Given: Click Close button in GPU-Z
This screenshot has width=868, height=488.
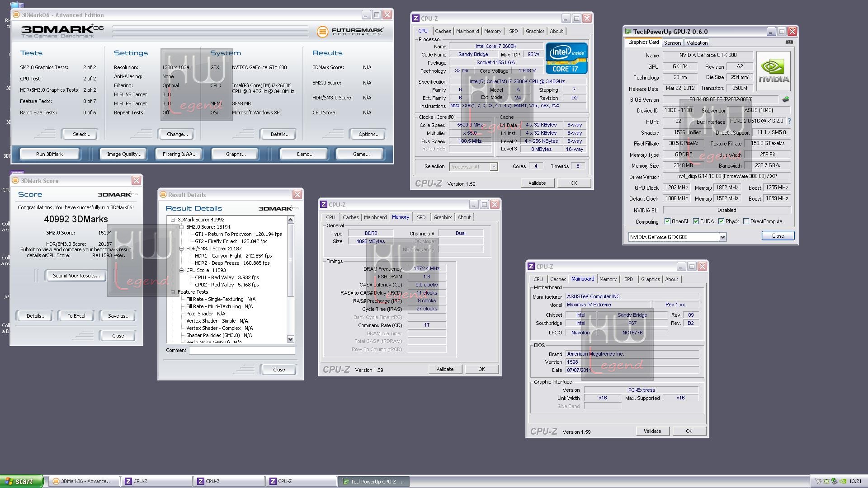Looking at the screenshot, I should tap(778, 236).
